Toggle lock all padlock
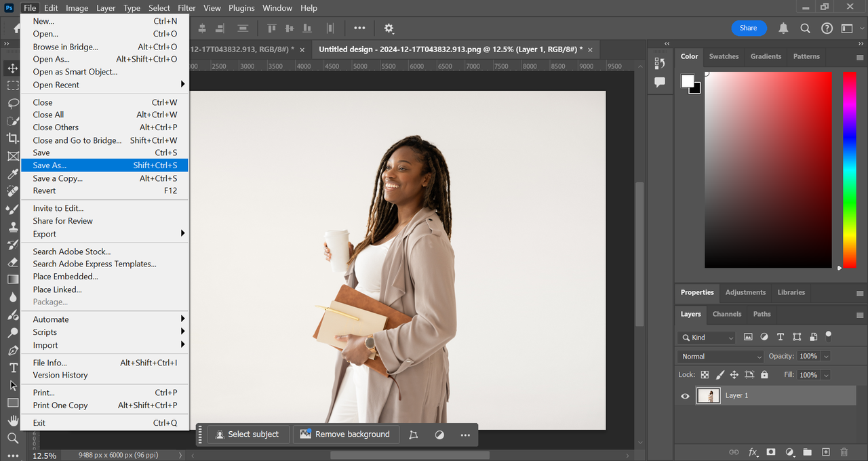Viewport: 868px width, 461px height. 765,375
